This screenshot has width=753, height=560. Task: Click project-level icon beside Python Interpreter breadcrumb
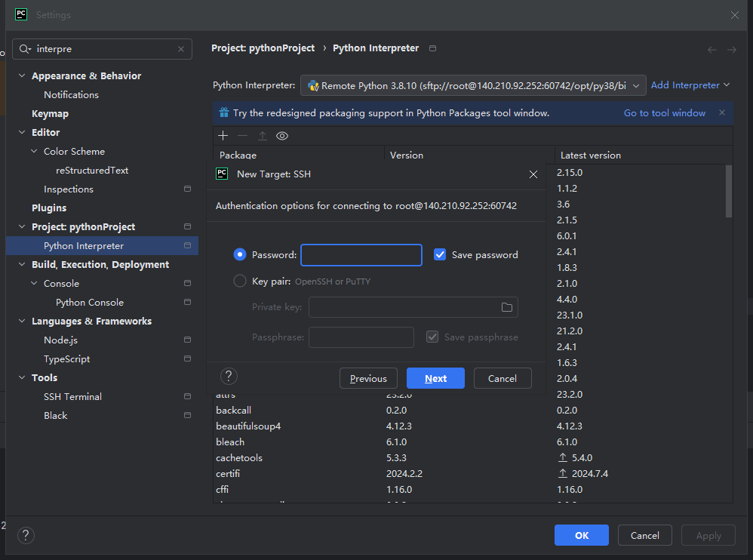(432, 48)
